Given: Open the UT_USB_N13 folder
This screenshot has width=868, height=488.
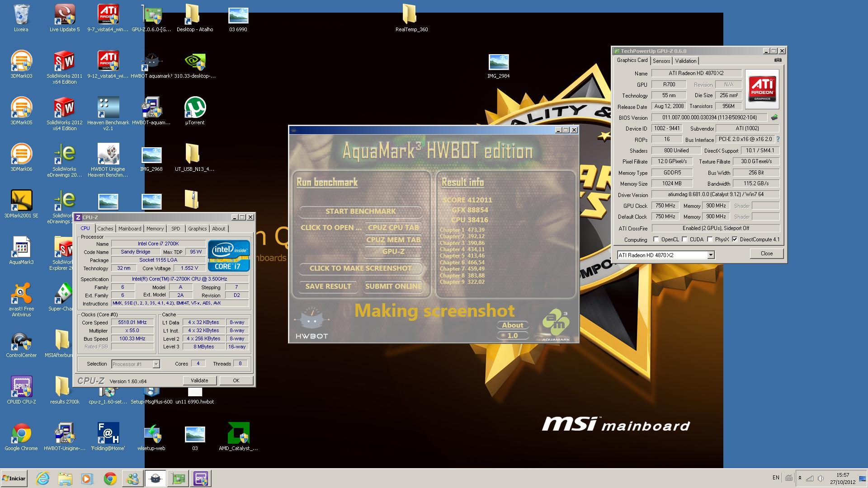Looking at the screenshot, I should point(195,158).
